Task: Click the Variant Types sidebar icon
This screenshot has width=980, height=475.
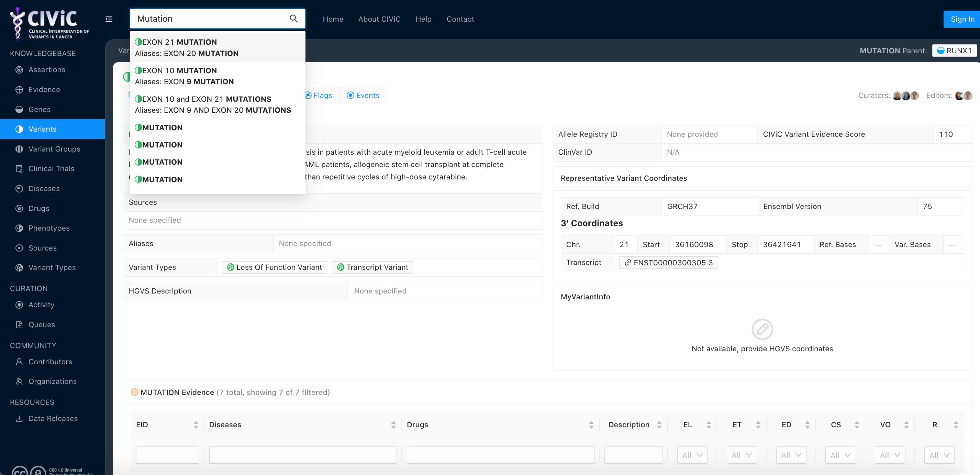Action: pos(19,267)
